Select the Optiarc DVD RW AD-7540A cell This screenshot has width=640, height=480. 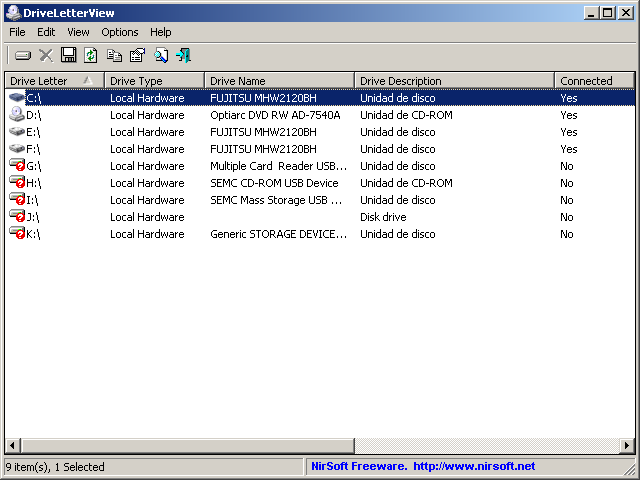coord(275,115)
